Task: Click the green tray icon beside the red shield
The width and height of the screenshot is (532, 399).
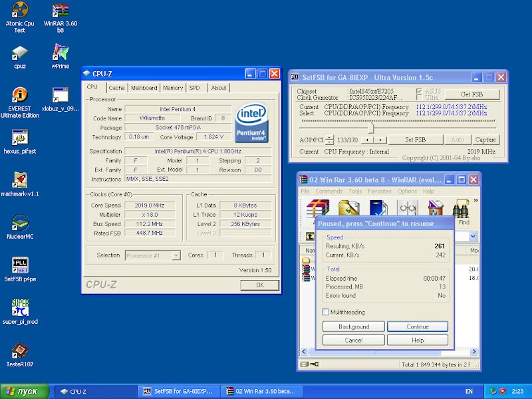Action: 493,391
